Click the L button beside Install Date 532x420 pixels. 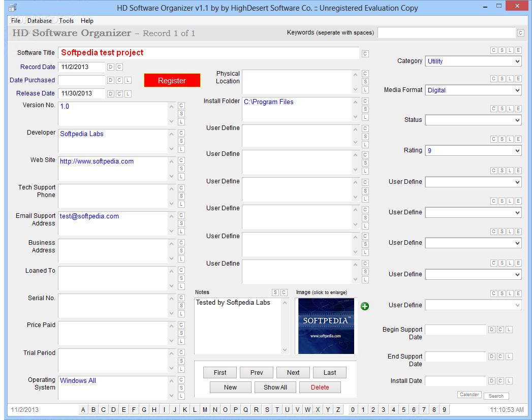[x=509, y=381]
